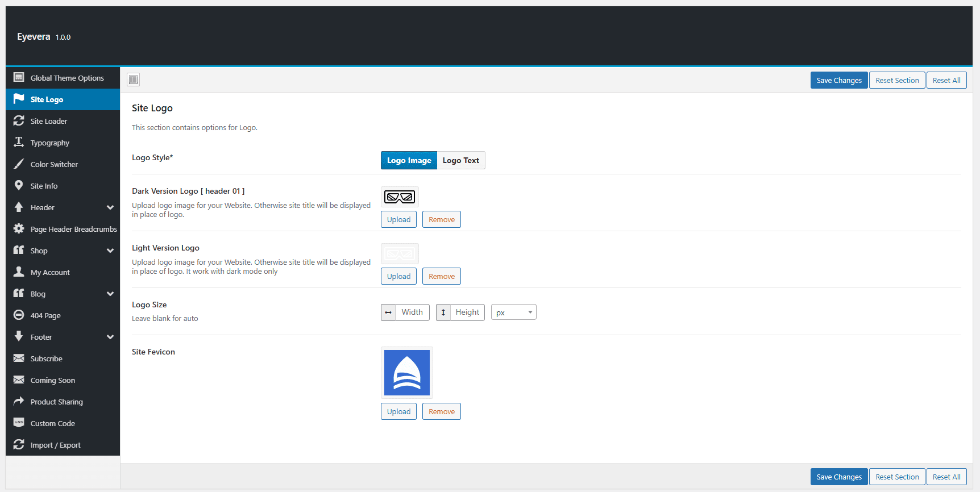Remove the Site Fevicon image
This screenshot has width=980, height=492.
click(442, 411)
